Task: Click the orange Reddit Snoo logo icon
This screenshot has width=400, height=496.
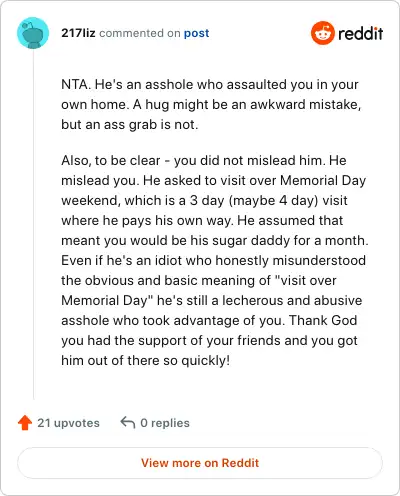Action: point(322,33)
